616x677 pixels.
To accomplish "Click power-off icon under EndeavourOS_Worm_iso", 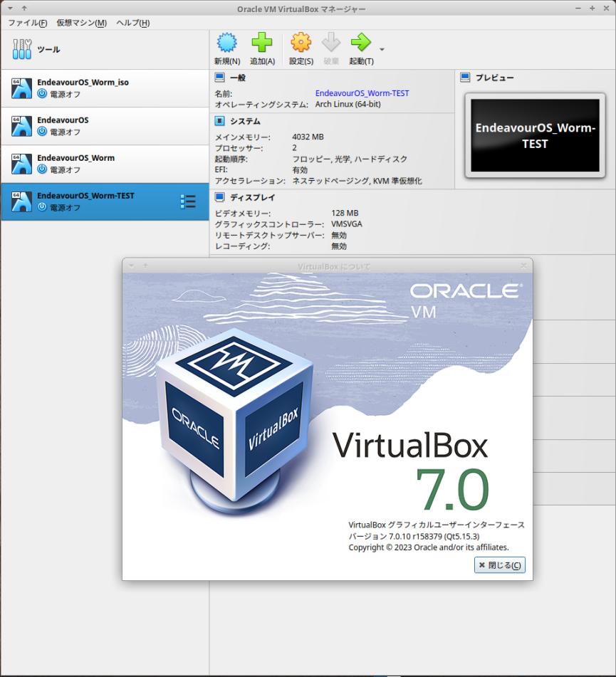I will click(42, 94).
